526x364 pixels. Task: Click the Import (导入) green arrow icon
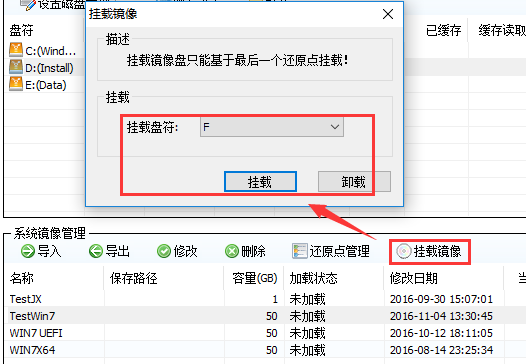[x=28, y=251]
